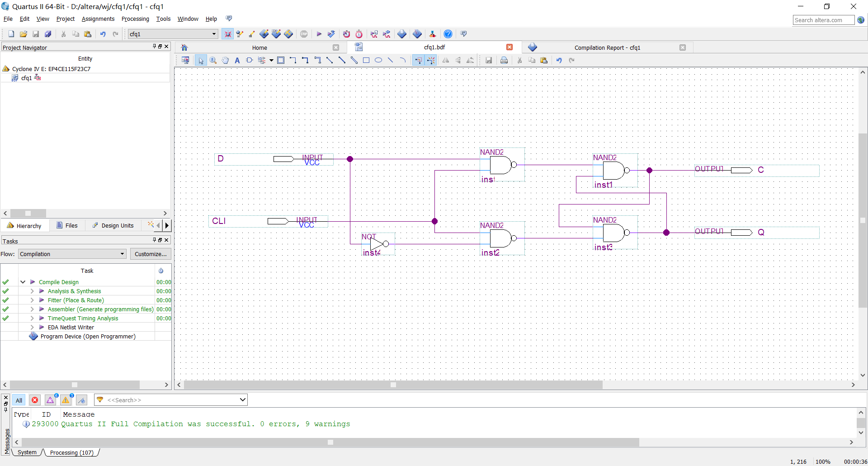Select the Hand pan tool
The image size is (868, 466).
coord(225,60)
